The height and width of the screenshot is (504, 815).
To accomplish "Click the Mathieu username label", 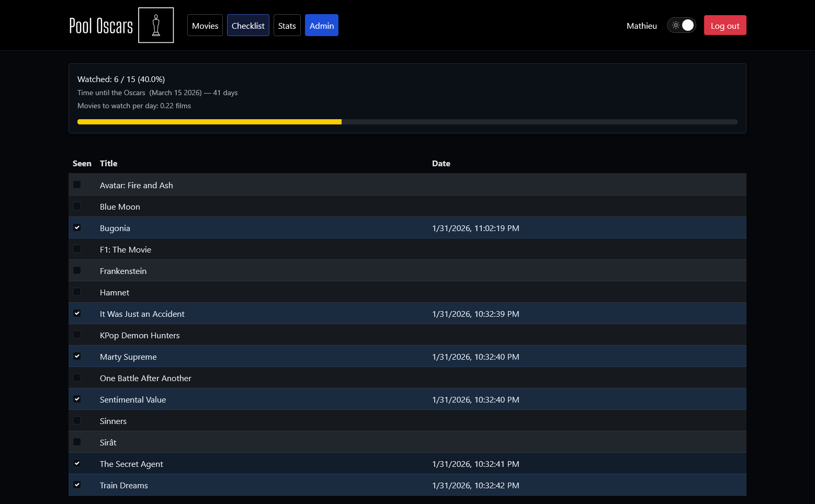I will [x=642, y=26].
